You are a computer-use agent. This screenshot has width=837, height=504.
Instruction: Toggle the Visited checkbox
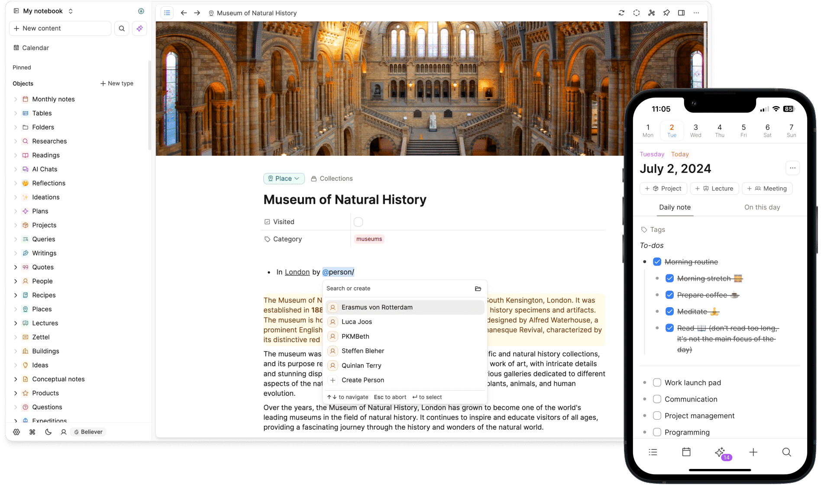[358, 222]
